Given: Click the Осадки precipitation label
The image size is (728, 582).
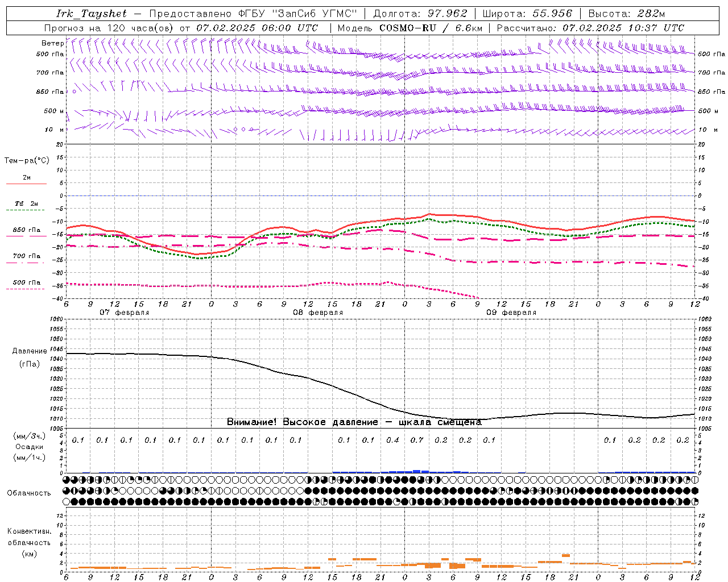Looking at the screenshot, I should click(x=29, y=447).
